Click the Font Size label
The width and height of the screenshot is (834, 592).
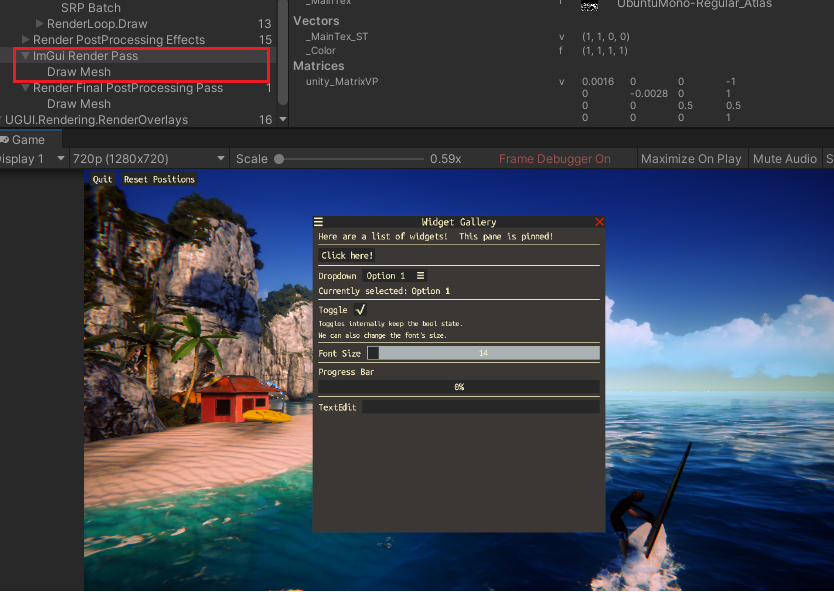click(x=339, y=353)
